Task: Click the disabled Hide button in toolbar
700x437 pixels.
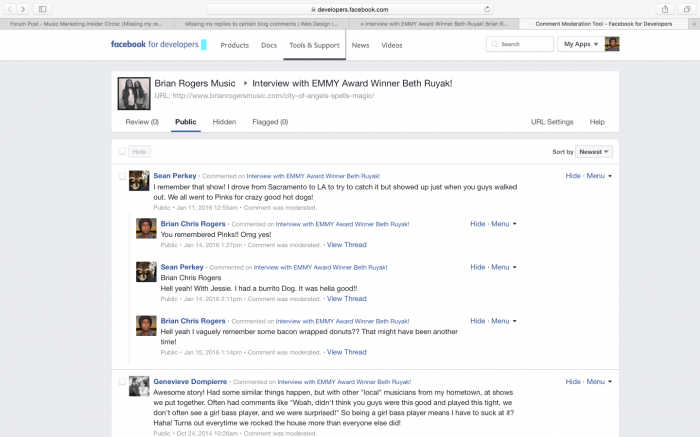Action: (x=139, y=152)
